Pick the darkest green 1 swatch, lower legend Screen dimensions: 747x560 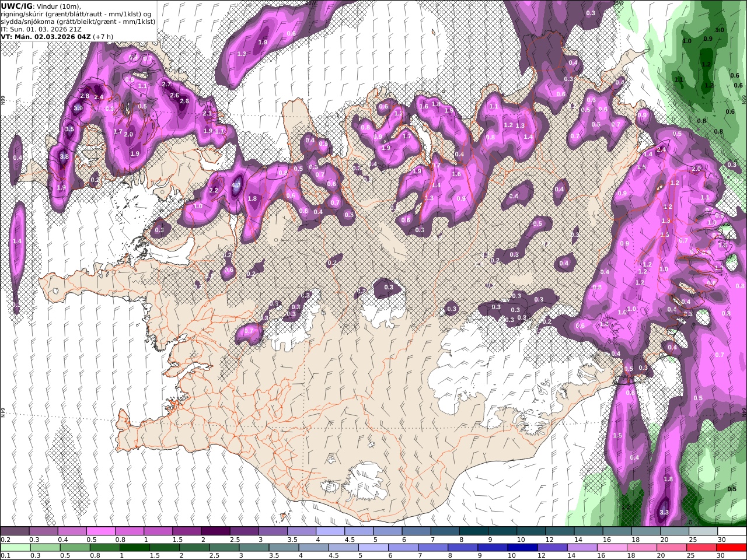click(x=134, y=548)
